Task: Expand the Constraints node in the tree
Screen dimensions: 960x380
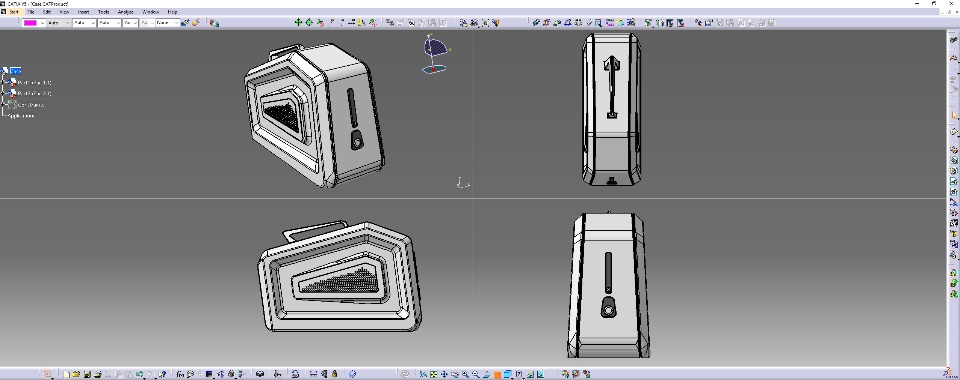Action: click(x=2, y=105)
